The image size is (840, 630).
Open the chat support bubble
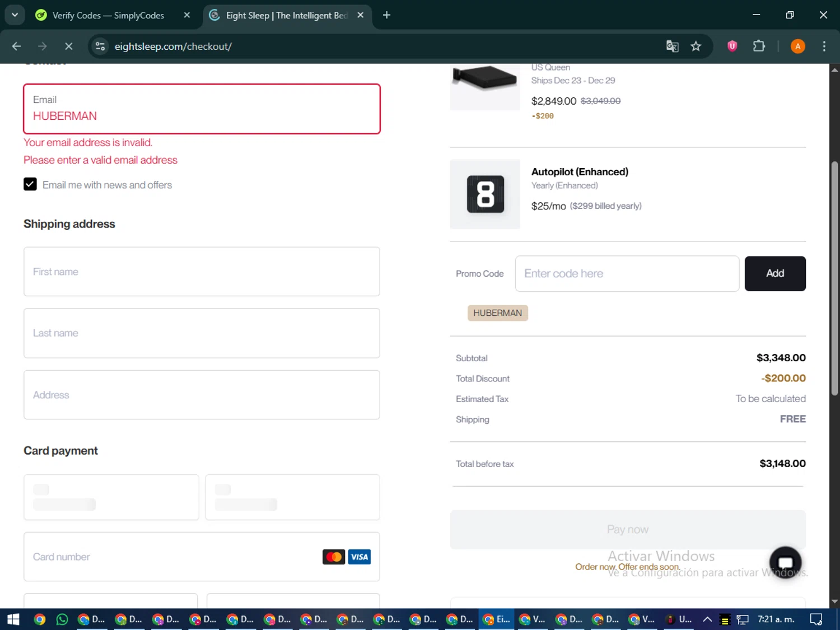coord(786,562)
